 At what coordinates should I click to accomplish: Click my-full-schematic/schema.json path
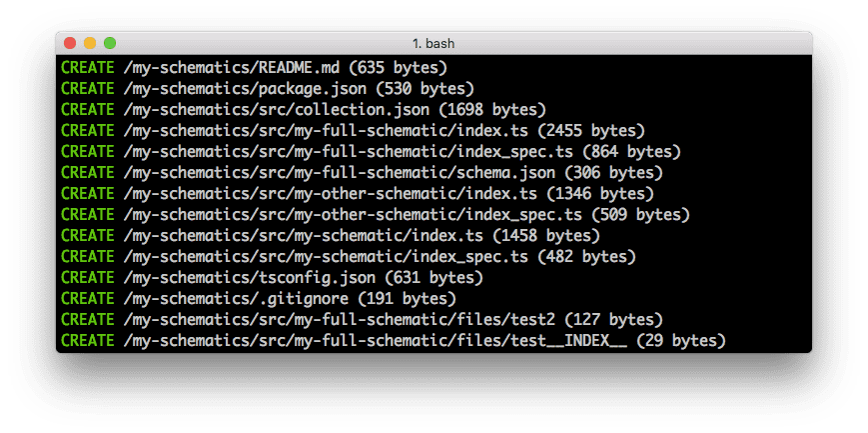(x=340, y=173)
